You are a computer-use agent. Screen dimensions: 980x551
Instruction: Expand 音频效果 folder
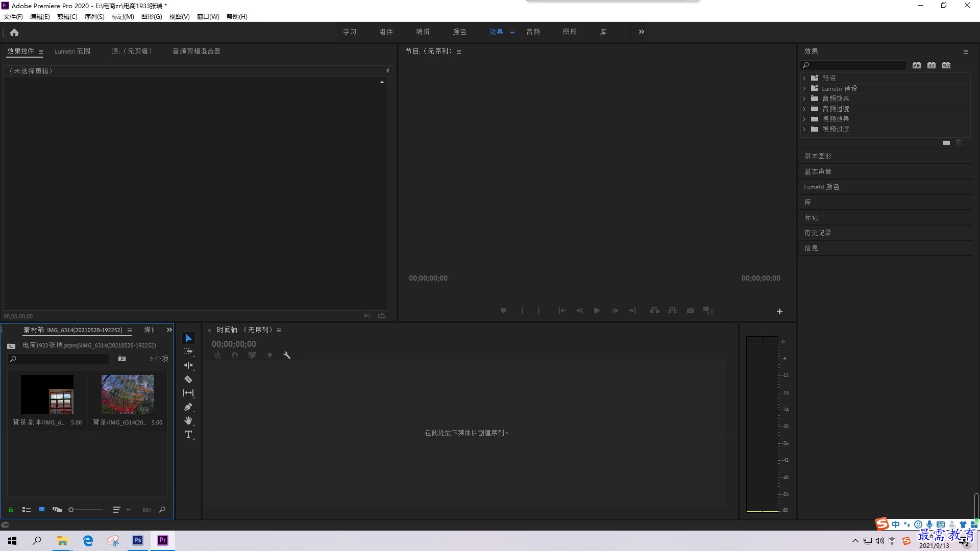(x=804, y=98)
